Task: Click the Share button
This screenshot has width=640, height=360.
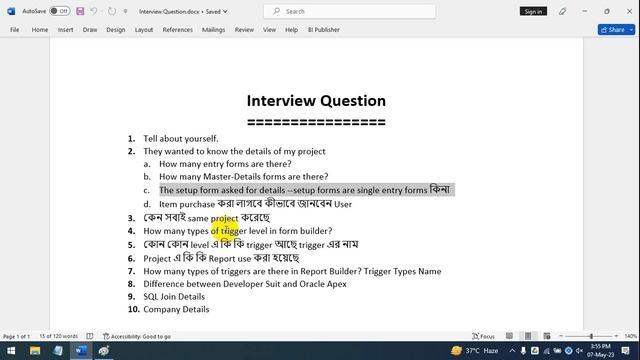Action: click(x=613, y=30)
